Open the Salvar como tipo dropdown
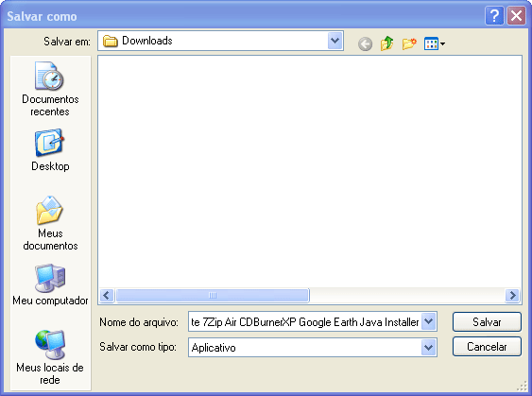 pyautogui.click(x=429, y=347)
